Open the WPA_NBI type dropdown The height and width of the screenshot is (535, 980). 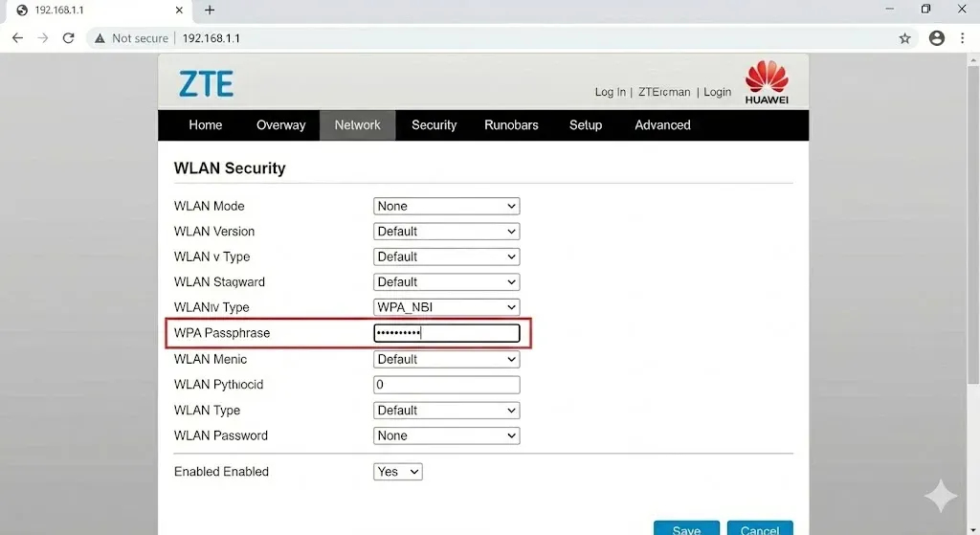point(446,307)
